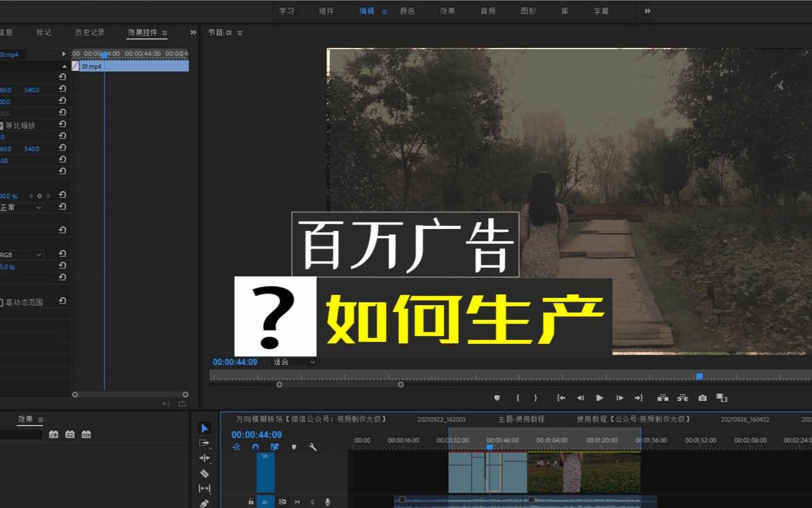Open the 正常 blend mode dropdown

[21, 207]
